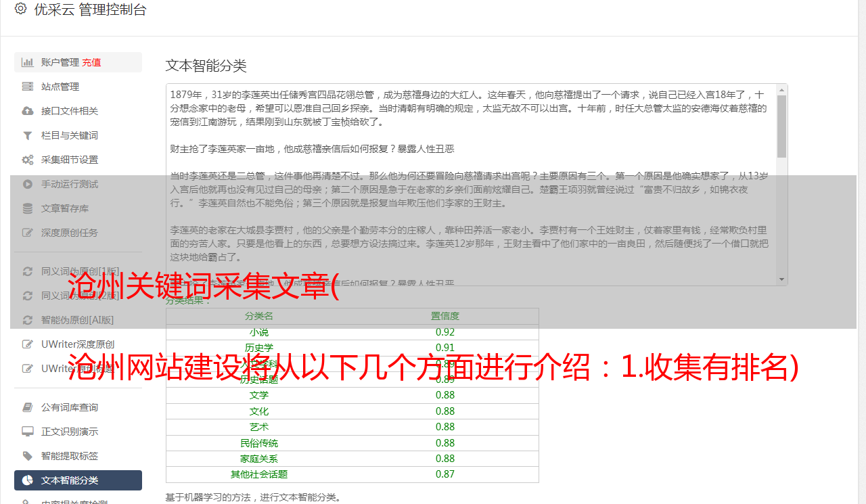Click the 分类名 column header
Viewport: 866px width, 504px height.
[259, 316]
